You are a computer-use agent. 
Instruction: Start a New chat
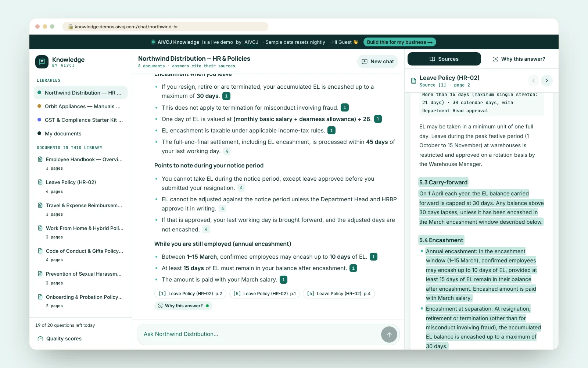378,61
